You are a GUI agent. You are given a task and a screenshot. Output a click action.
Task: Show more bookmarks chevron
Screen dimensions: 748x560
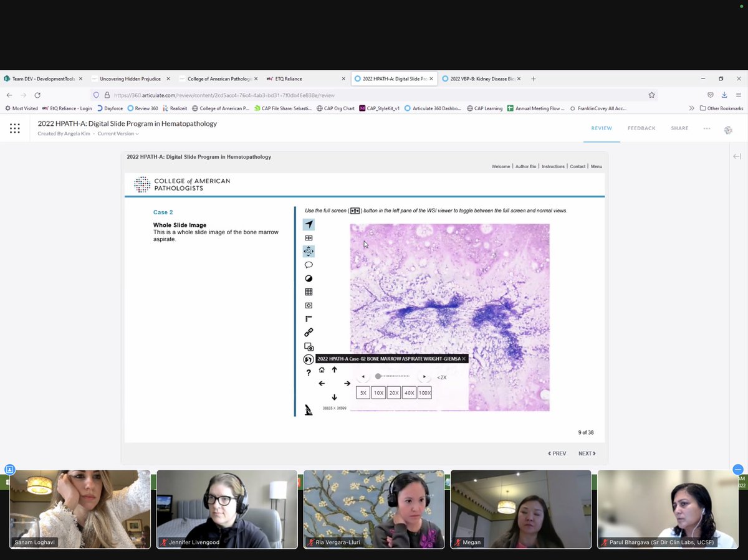691,108
